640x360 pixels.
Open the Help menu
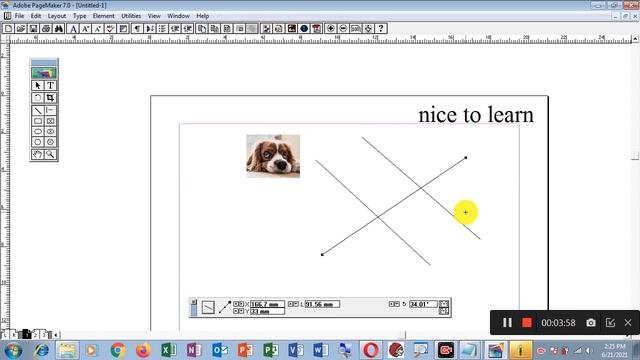[202, 16]
